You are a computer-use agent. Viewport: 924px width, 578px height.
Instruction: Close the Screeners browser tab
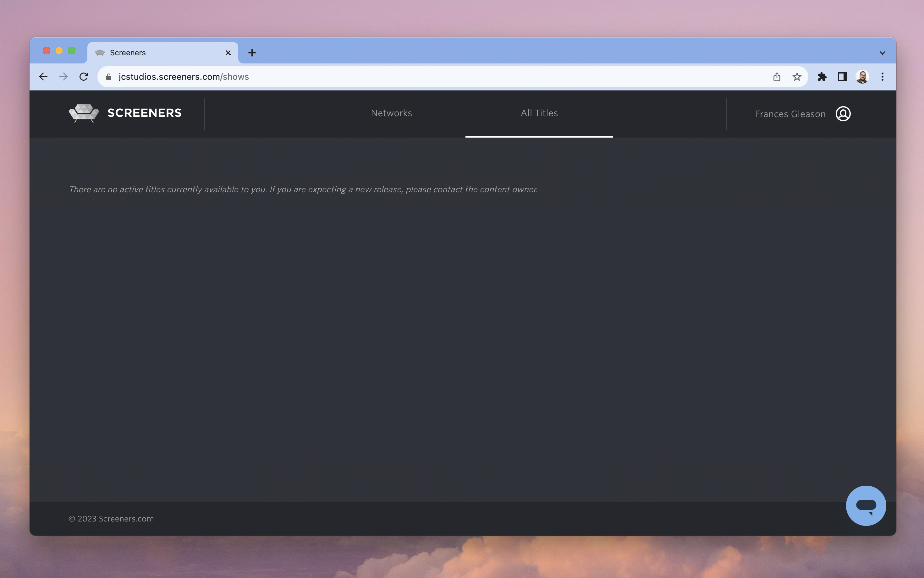[x=228, y=52]
